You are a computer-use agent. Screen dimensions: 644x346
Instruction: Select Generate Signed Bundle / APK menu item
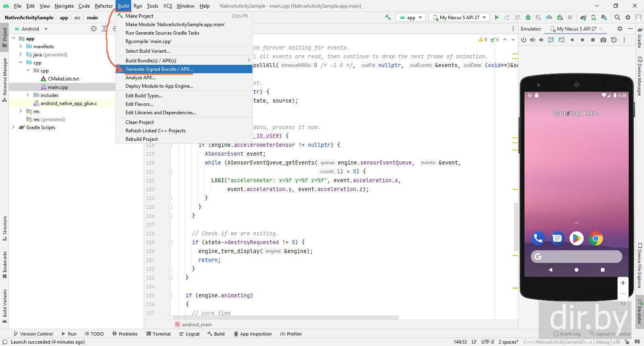(x=159, y=69)
